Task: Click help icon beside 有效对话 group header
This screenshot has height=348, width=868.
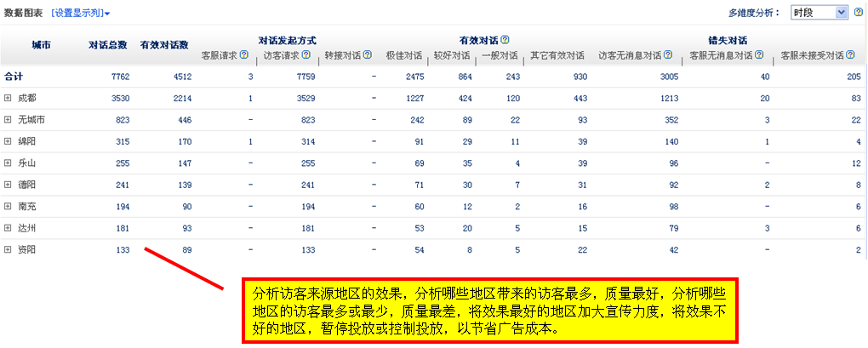Action: click(x=505, y=40)
